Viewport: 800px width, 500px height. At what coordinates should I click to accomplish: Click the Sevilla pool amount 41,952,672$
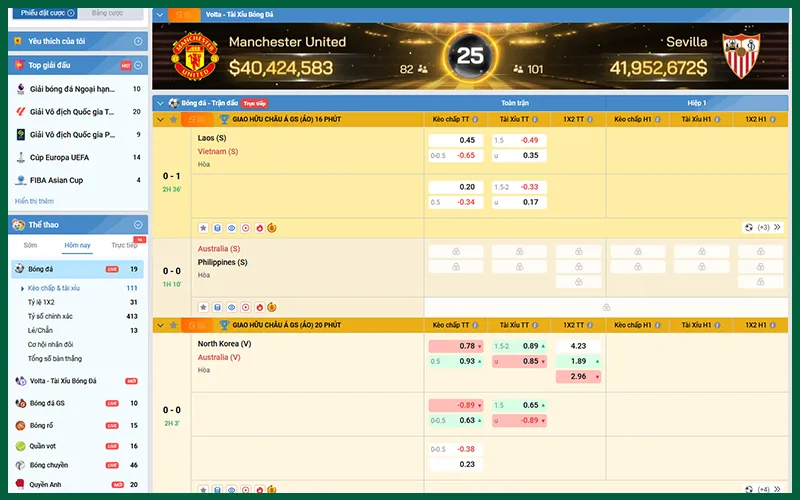point(659,68)
